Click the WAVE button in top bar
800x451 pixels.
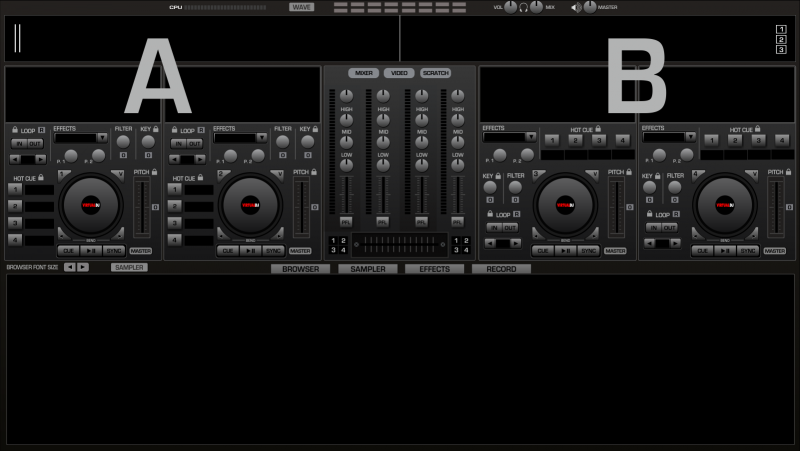301,7
